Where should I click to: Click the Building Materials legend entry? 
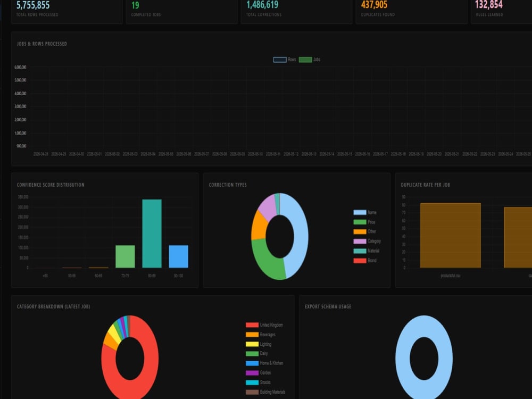point(265,392)
